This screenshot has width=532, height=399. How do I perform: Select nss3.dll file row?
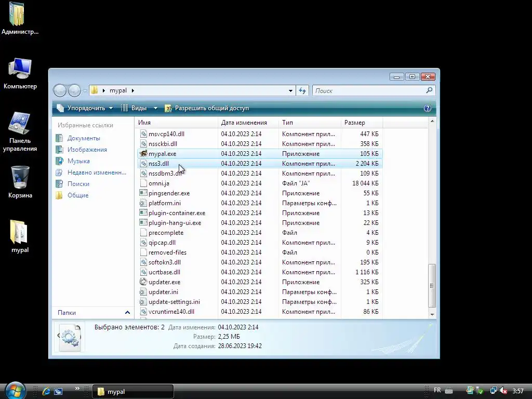tap(260, 164)
